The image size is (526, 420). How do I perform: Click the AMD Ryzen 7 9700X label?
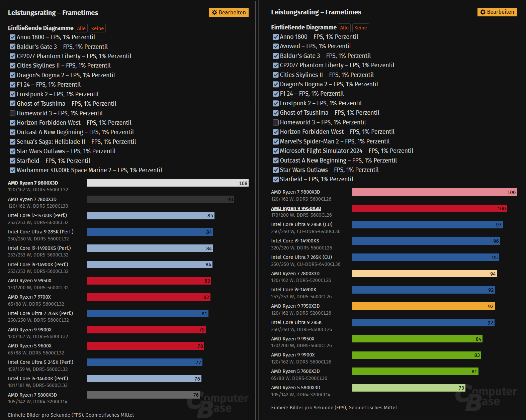click(x=29, y=297)
